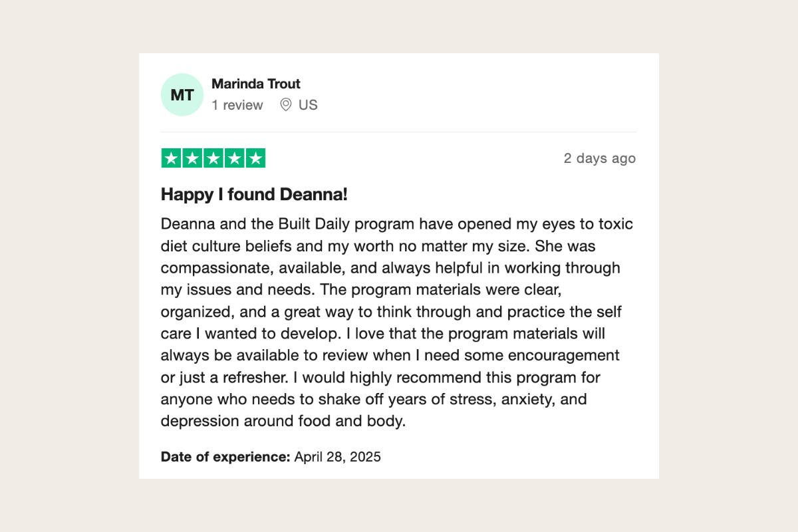Click the location pin icon
The image size is (798, 532).
coord(286,104)
